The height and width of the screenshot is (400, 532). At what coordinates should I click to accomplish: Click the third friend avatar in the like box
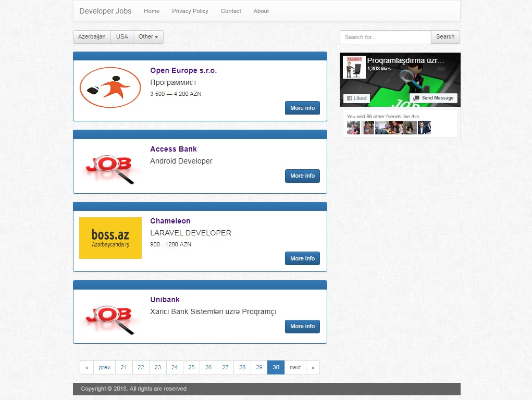[x=382, y=128]
